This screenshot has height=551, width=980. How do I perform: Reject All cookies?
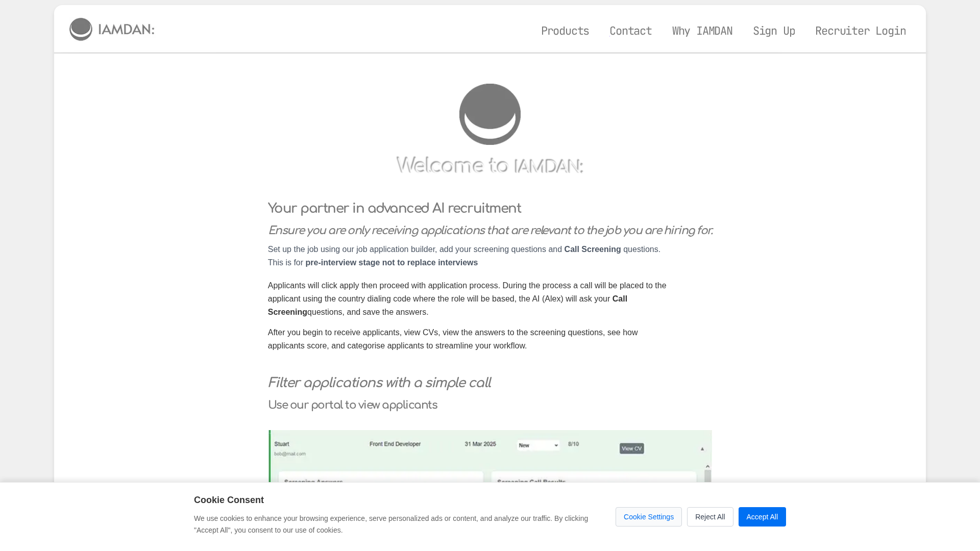click(710, 516)
